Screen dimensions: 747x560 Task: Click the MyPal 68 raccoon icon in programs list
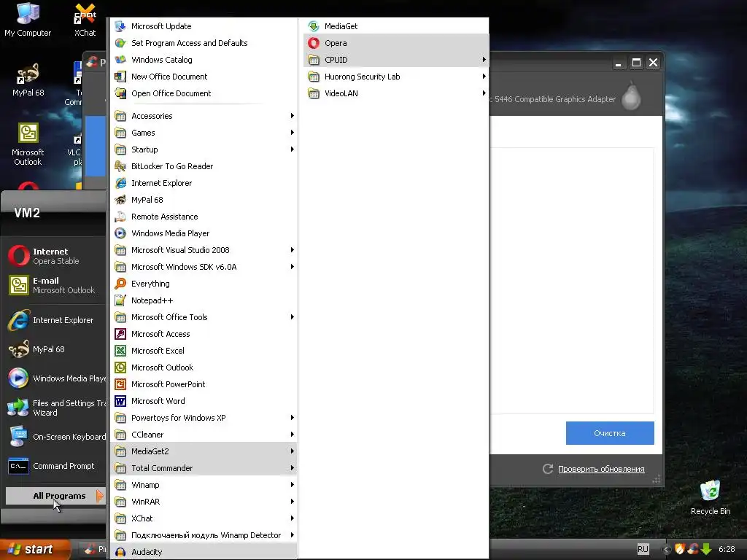pyautogui.click(x=120, y=200)
